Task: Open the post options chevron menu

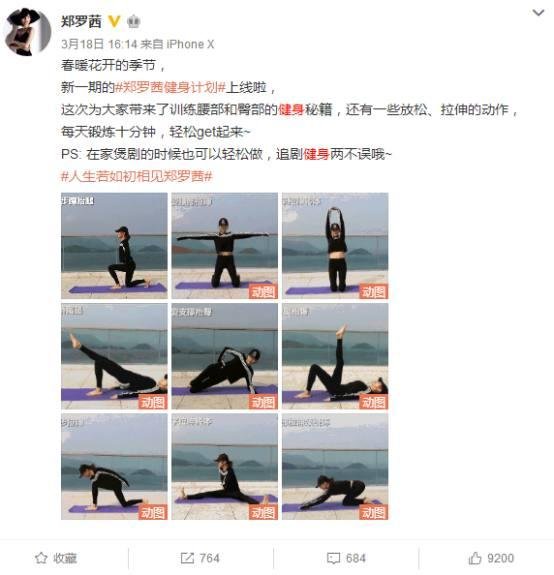Action: tap(538, 13)
